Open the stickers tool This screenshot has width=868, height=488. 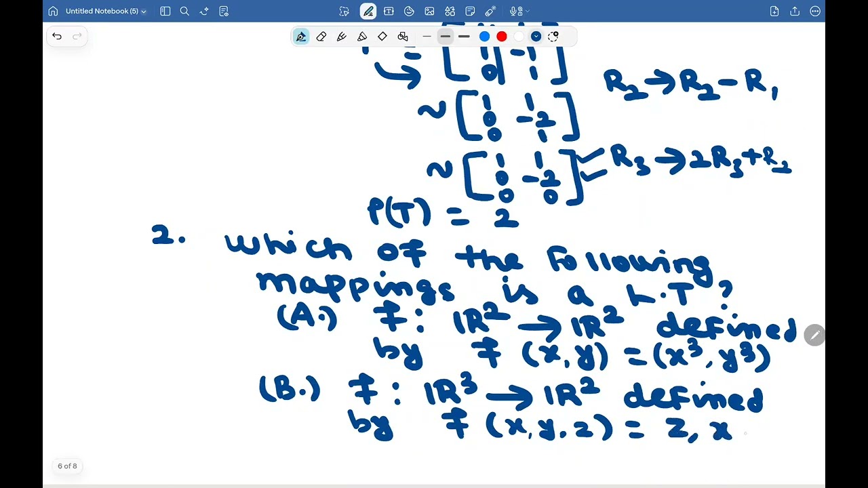(409, 11)
